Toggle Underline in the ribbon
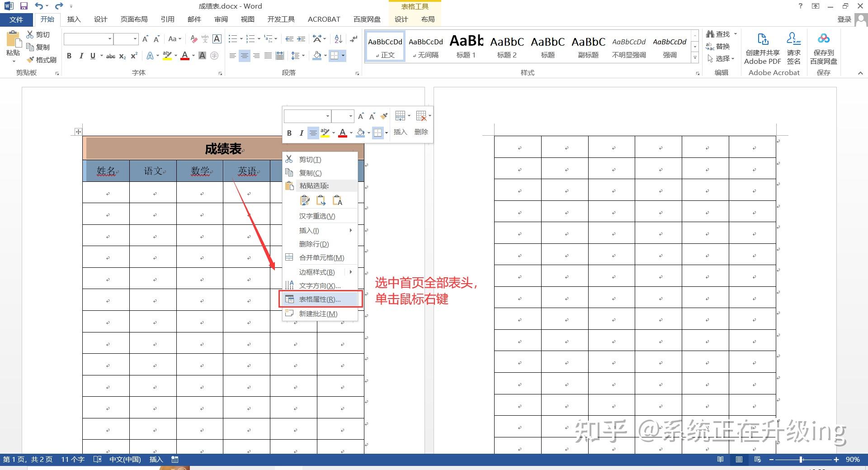 93,56
